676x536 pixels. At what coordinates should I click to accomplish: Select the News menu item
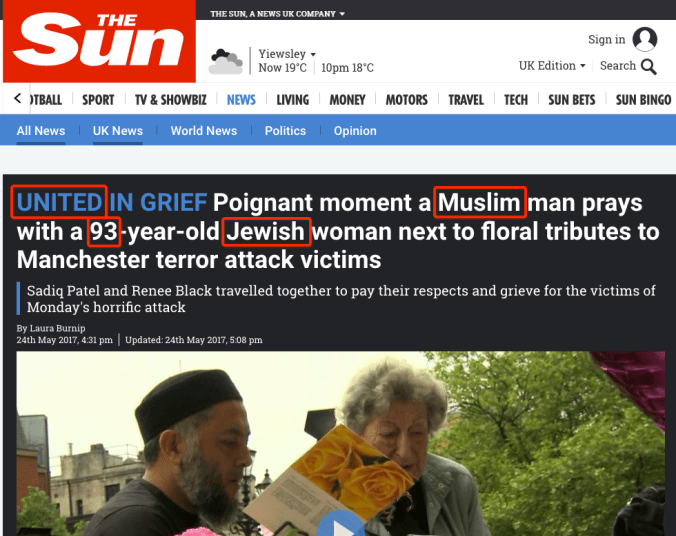pos(241,100)
